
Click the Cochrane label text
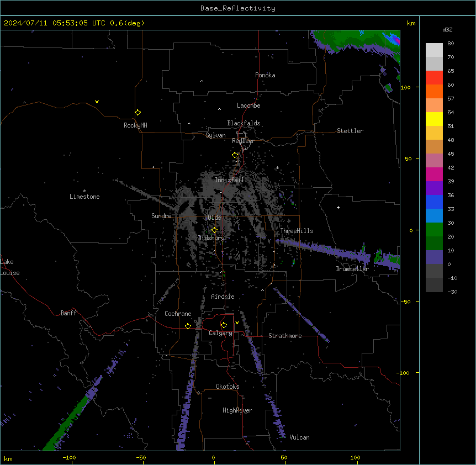178,314
